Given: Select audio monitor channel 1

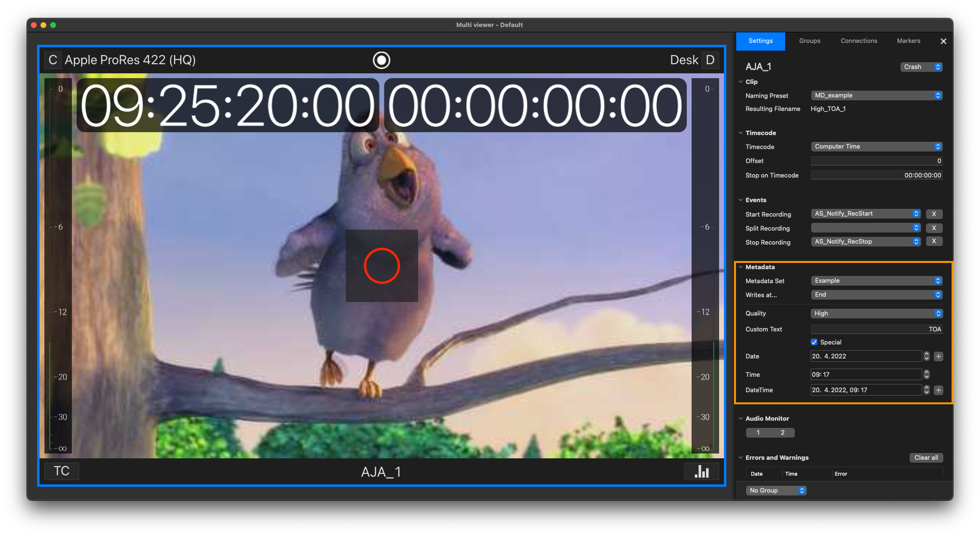Looking at the screenshot, I should click(758, 433).
